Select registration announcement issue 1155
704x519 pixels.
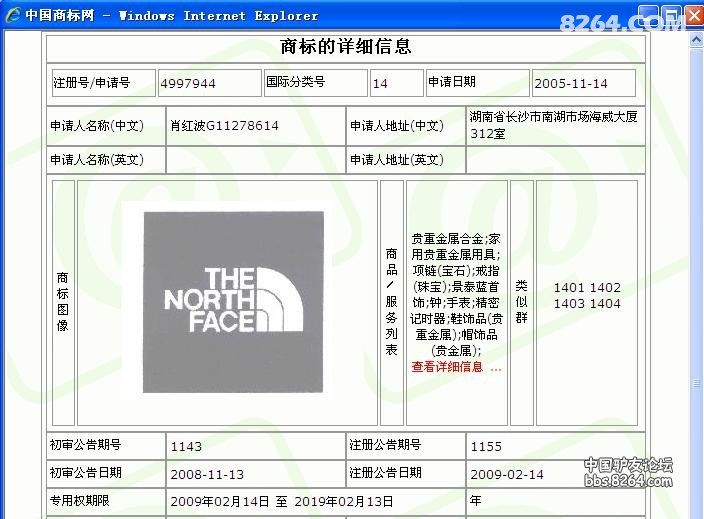[x=486, y=446]
